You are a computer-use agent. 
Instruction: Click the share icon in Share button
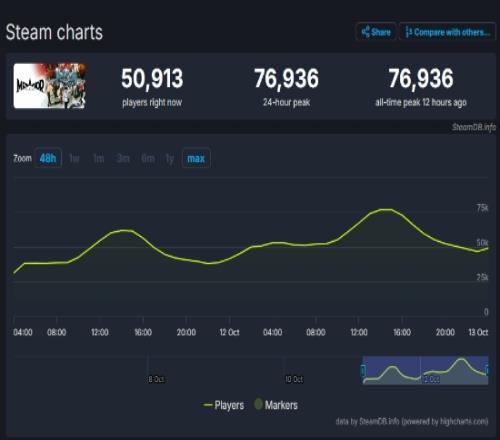[365, 32]
